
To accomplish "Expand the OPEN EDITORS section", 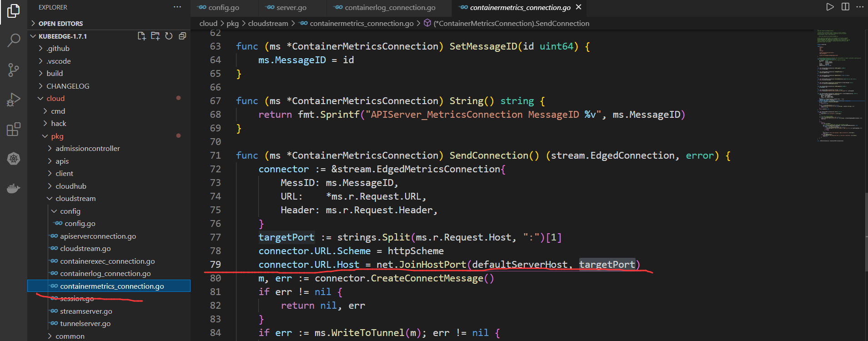I will point(109,24).
